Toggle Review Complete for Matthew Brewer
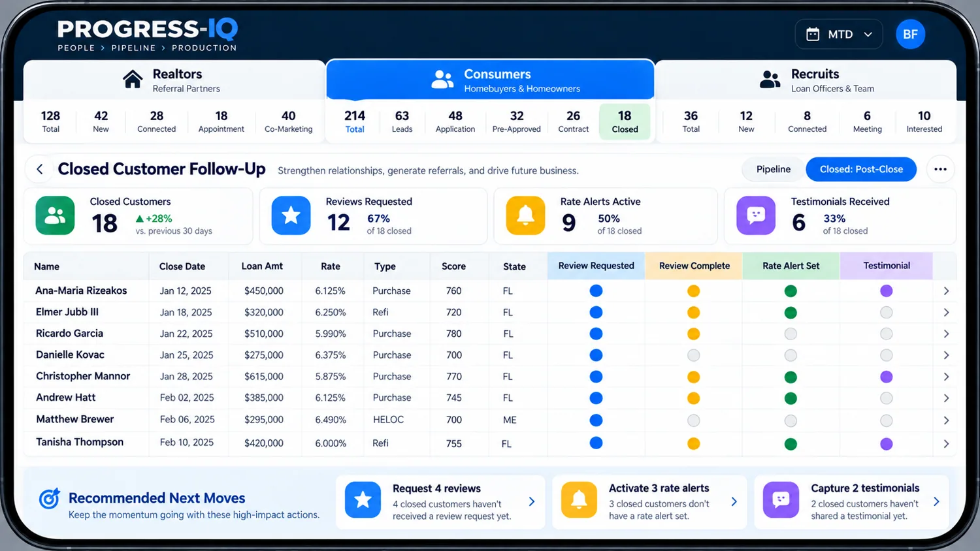This screenshot has width=980, height=551. 694,420
